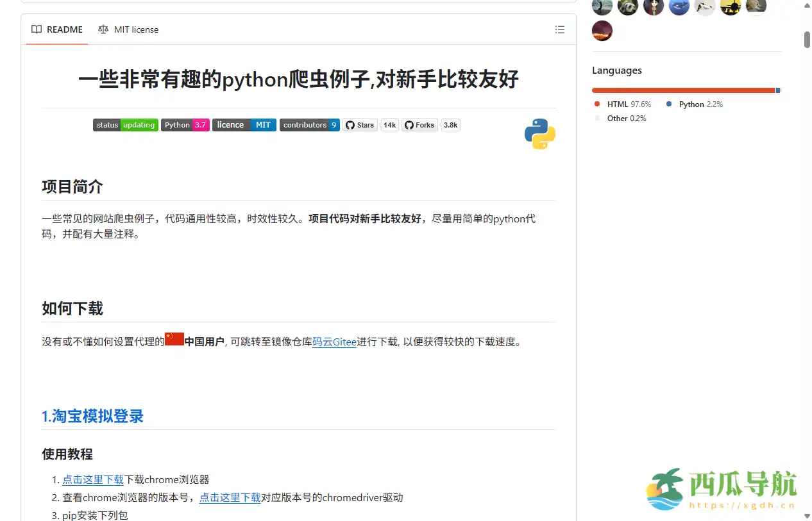The image size is (812, 521).
Task: Click 点击这里下载 to download Chrome browser
Action: coord(93,479)
